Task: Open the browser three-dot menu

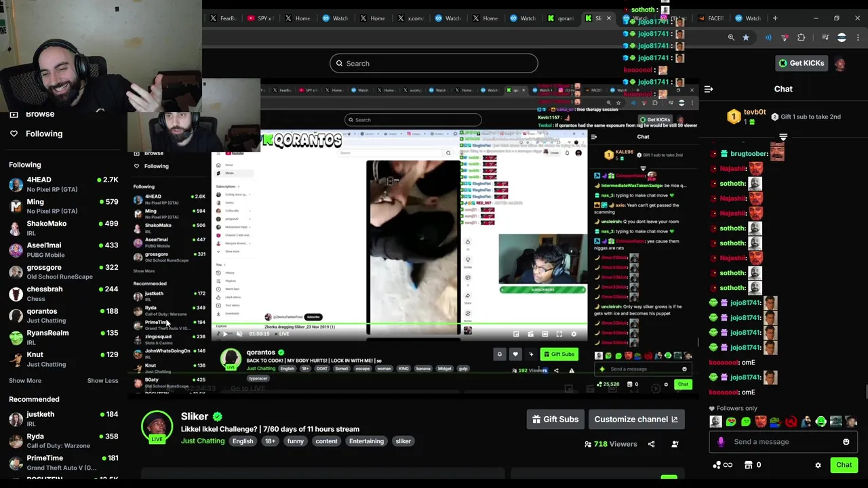Action: pyautogui.click(x=858, y=37)
